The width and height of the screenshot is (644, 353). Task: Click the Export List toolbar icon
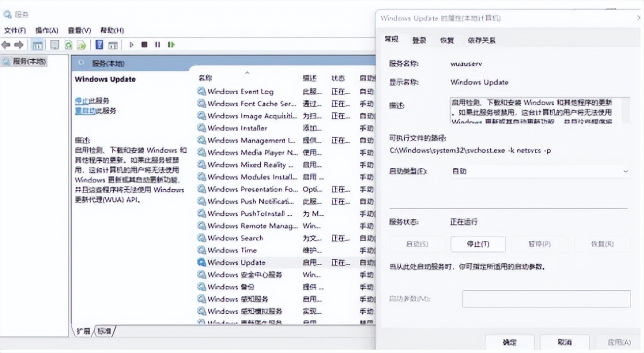[81, 45]
